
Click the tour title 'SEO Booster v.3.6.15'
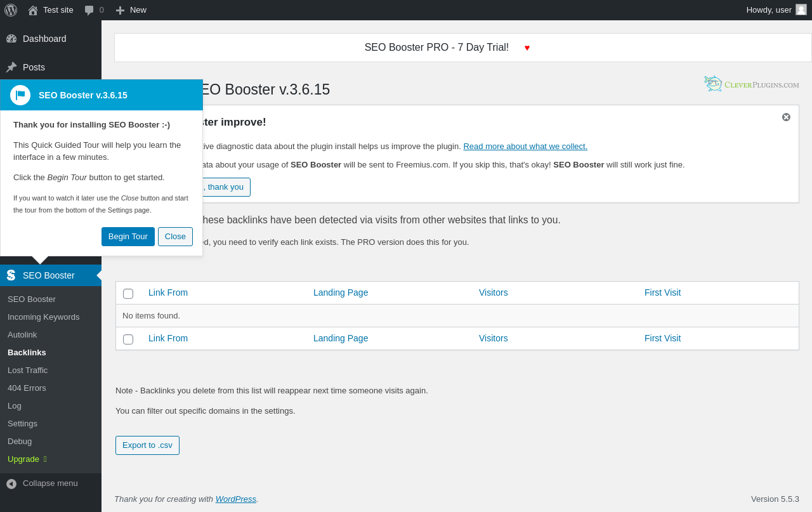click(x=83, y=95)
